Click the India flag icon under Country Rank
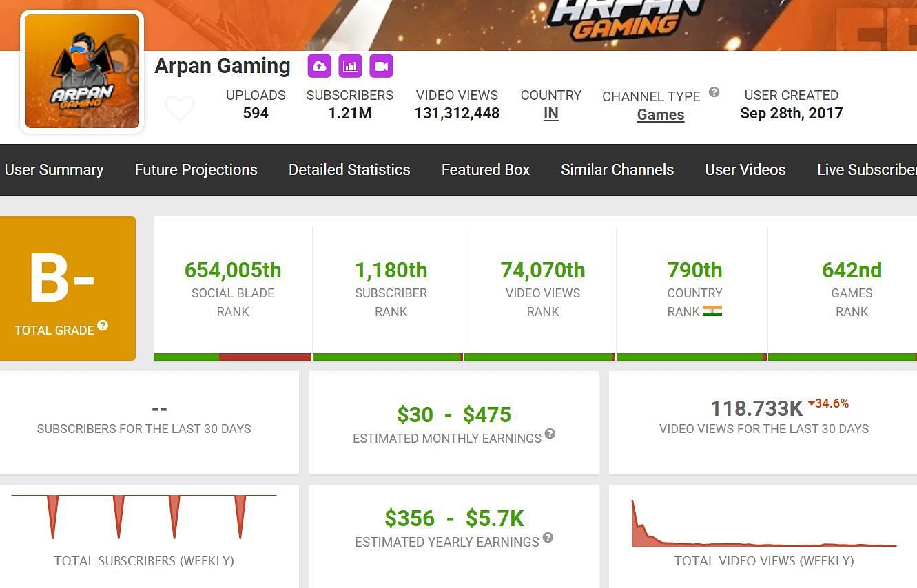The height and width of the screenshot is (588, 917). pyautogui.click(x=712, y=311)
